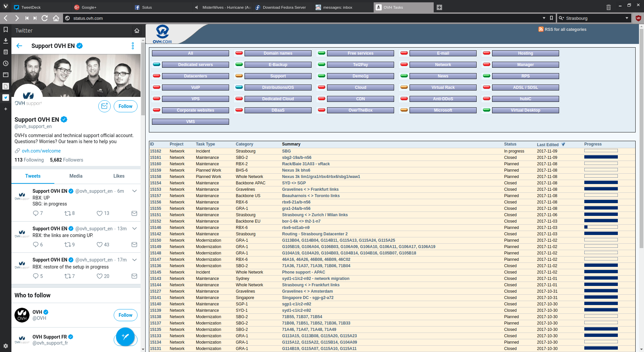Image resolution: width=644 pixels, height=352 pixels.
Task: Switch to the Google+ tab
Action: click(x=101, y=7)
